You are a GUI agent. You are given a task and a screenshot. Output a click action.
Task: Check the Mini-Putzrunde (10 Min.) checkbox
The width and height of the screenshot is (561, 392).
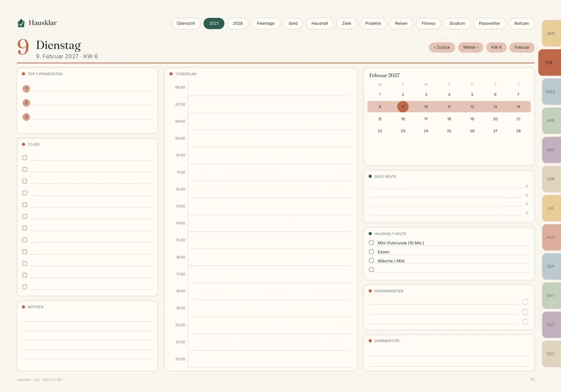[371, 243]
